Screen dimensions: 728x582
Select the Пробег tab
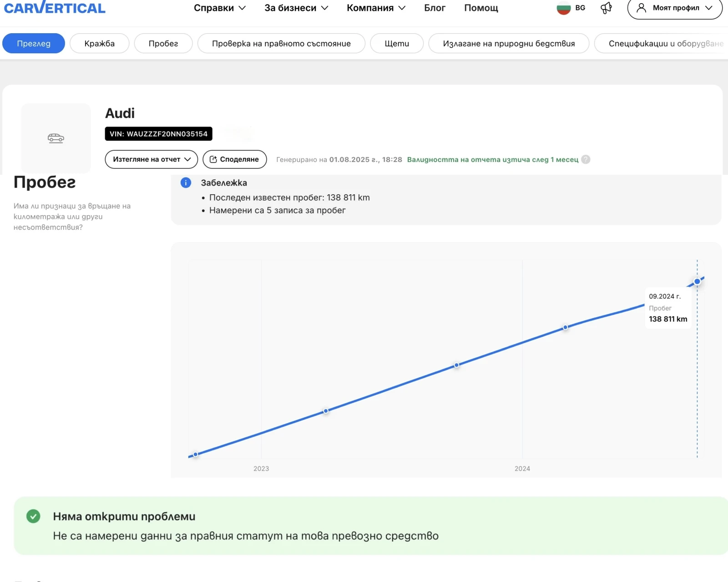[163, 44]
